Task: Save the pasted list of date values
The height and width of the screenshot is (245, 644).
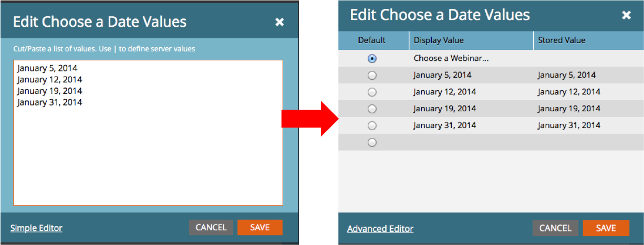Action: [x=259, y=227]
